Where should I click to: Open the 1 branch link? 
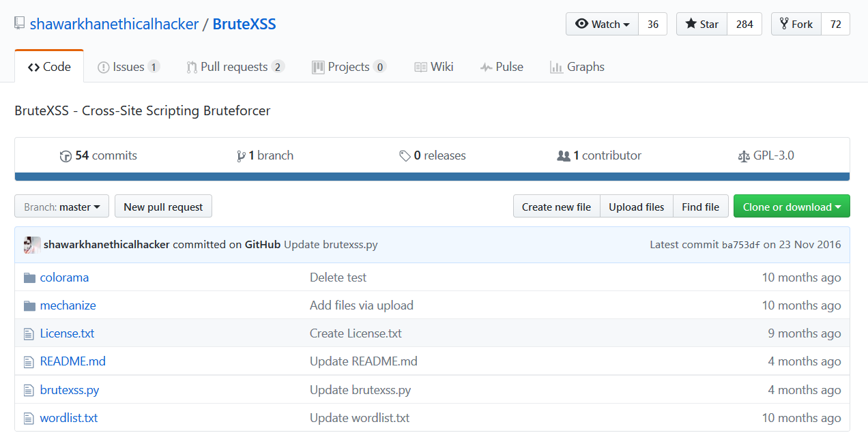coord(265,155)
